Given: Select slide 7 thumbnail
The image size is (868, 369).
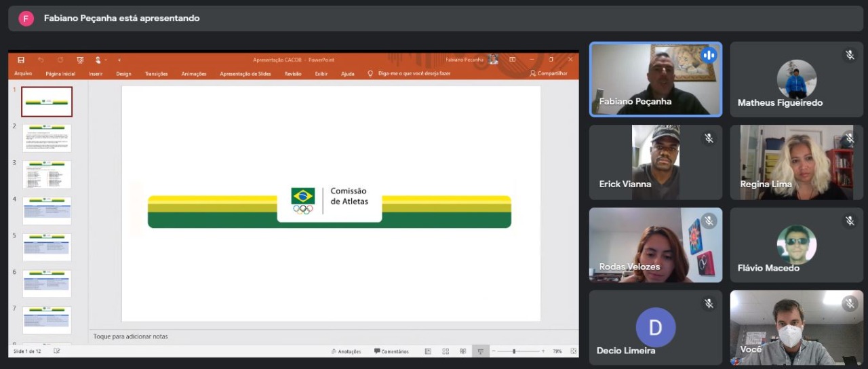Looking at the screenshot, I should tap(47, 320).
